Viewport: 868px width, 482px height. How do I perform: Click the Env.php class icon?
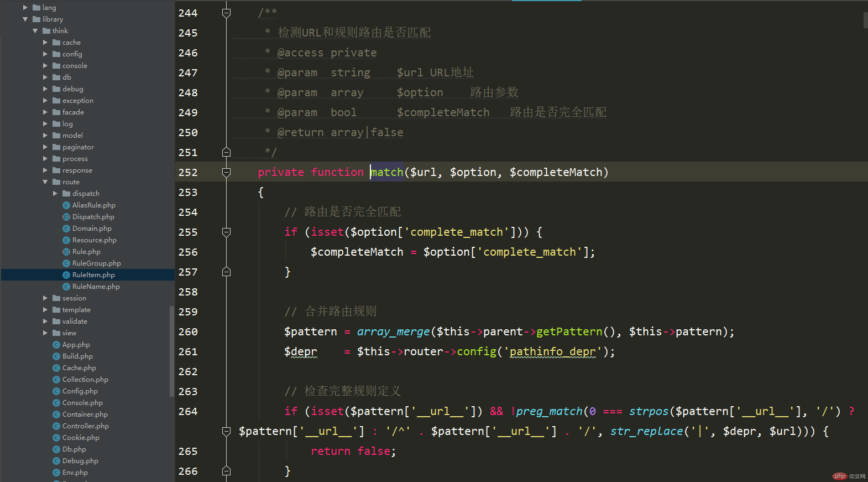point(56,473)
